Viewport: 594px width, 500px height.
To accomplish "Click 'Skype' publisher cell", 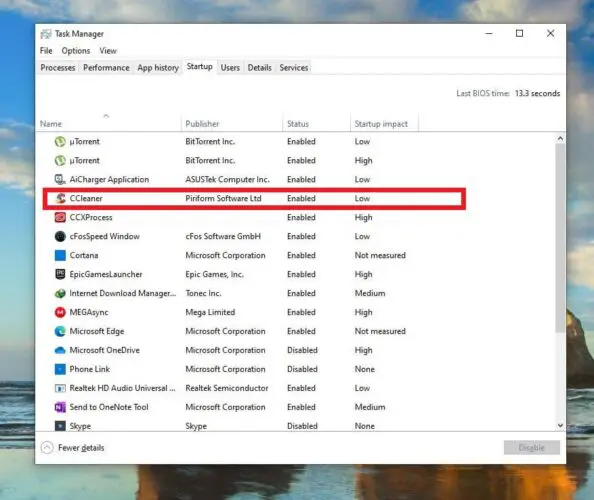I will point(196,426).
